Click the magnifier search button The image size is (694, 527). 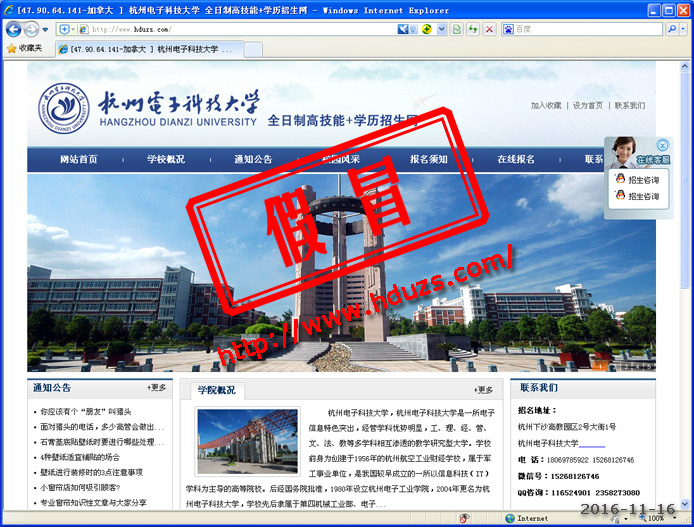(672, 29)
